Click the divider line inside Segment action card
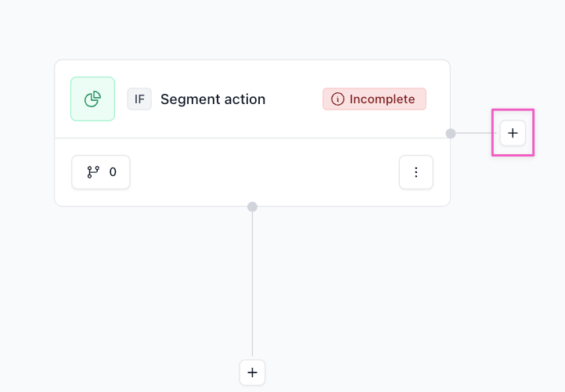Viewport: 565px width, 392px height. pyautogui.click(x=252, y=138)
